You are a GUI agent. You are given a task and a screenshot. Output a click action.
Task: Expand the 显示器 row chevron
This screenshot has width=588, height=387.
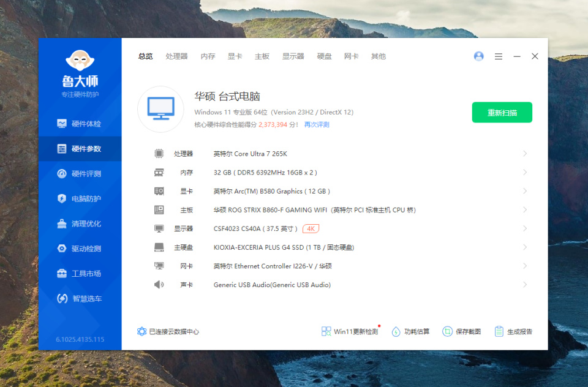tap(525, 229)
